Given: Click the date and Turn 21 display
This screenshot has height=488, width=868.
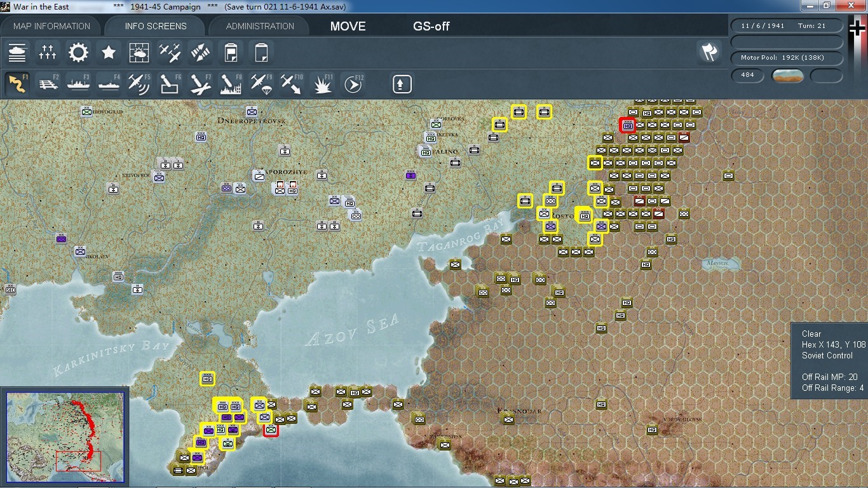Looking at the screenshot, I should [787, 26].
